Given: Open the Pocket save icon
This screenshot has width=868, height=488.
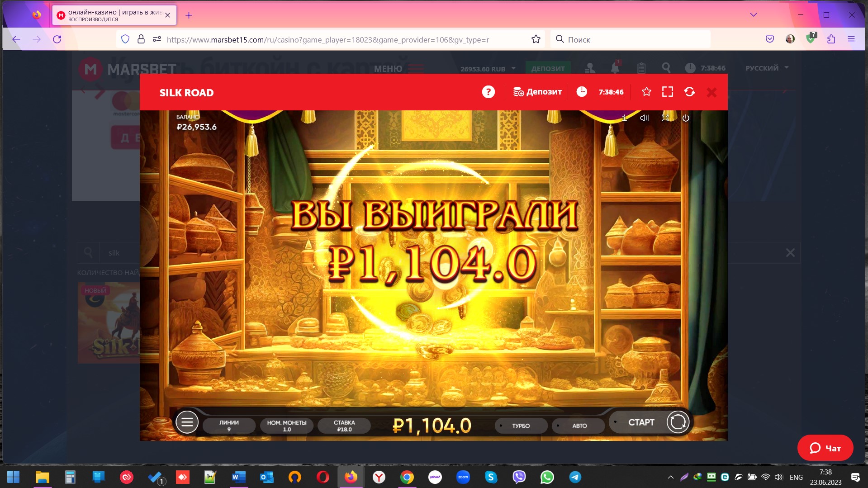Looking at the screenshot, I should (x=770, y=39).
